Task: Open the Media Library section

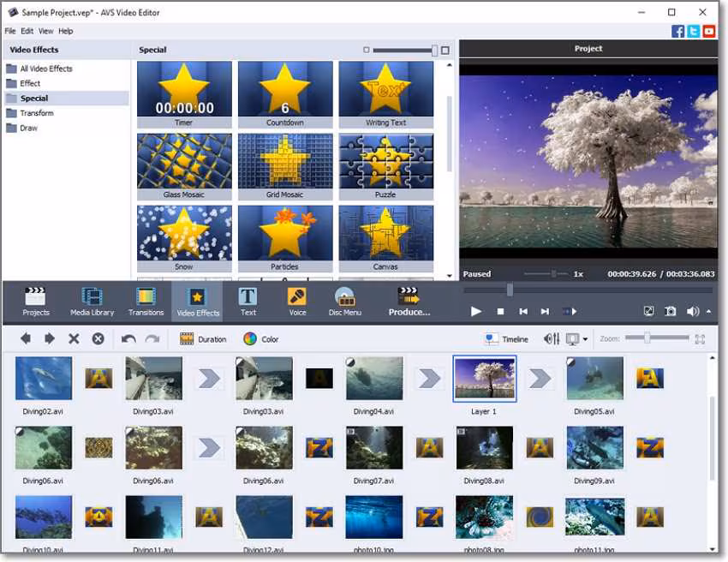Action: 92,301
